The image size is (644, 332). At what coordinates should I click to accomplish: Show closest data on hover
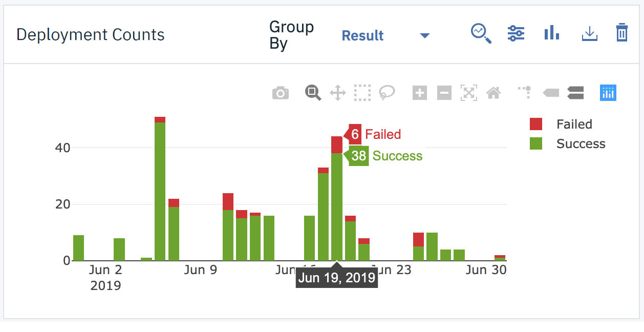pos(551,93)
